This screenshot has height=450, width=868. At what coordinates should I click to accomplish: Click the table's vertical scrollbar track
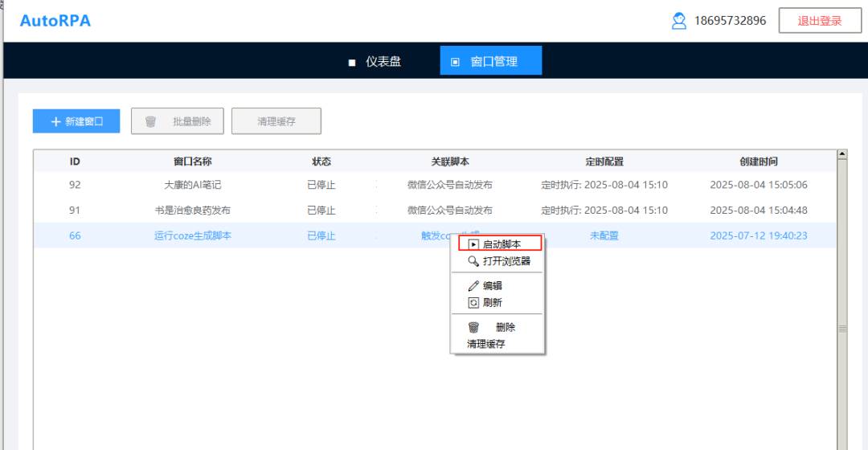tap(842, 305)
